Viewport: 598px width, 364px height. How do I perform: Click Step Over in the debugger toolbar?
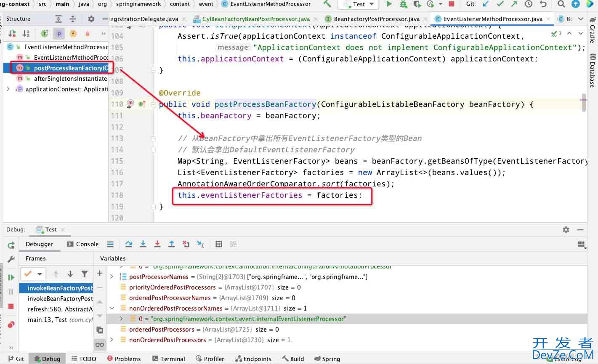coord(129,244)
